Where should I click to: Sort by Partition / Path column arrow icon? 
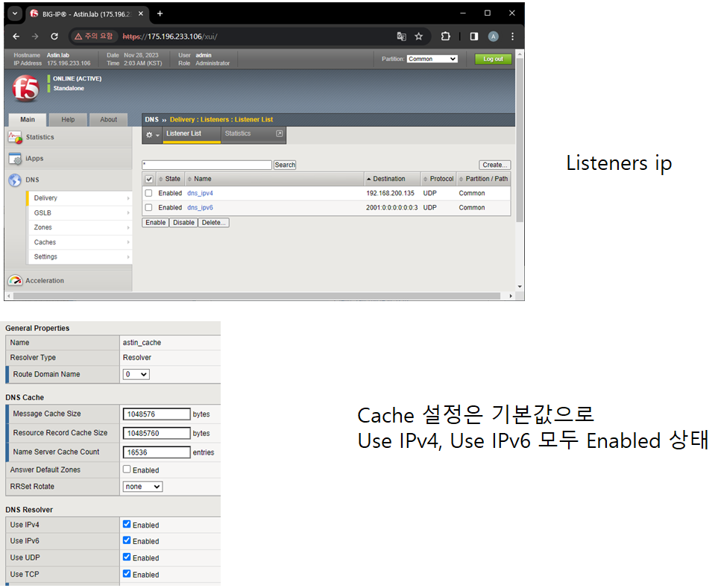(x=461, y=179)
